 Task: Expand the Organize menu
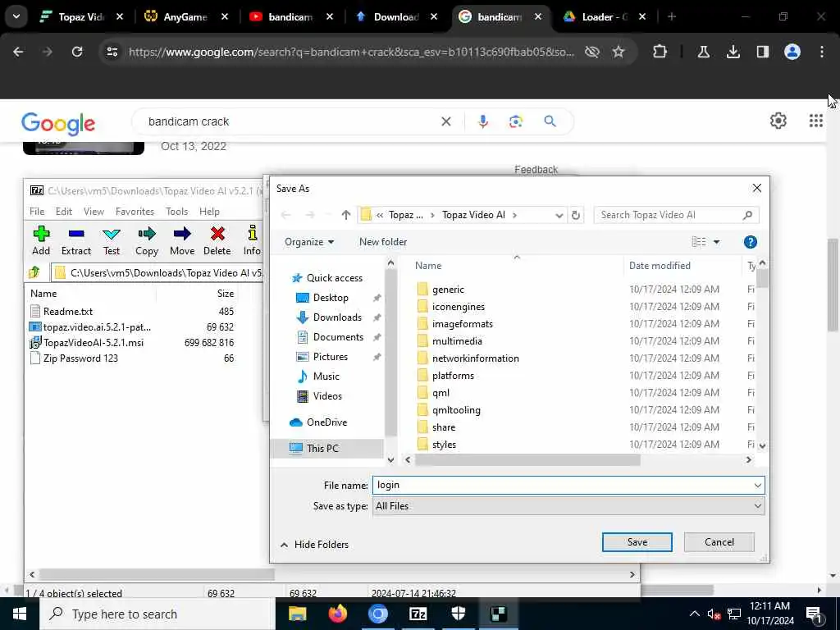pos(309,242)
